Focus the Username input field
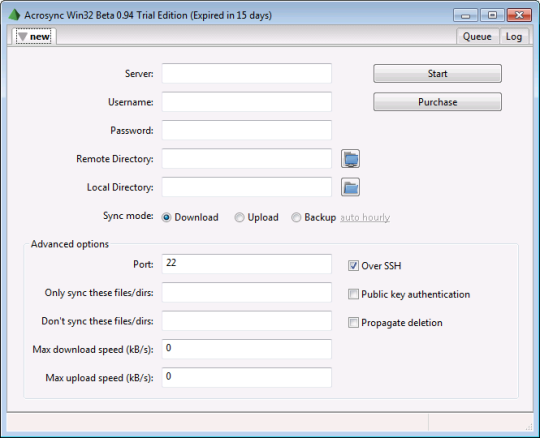The width and height of the screenshot is (540, 438). (x=247, y=102)
